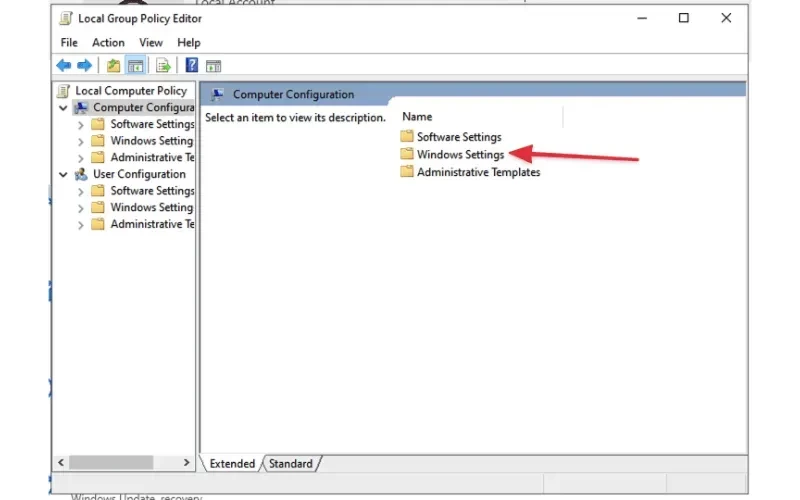Select User Configuration in the tree

139,174
